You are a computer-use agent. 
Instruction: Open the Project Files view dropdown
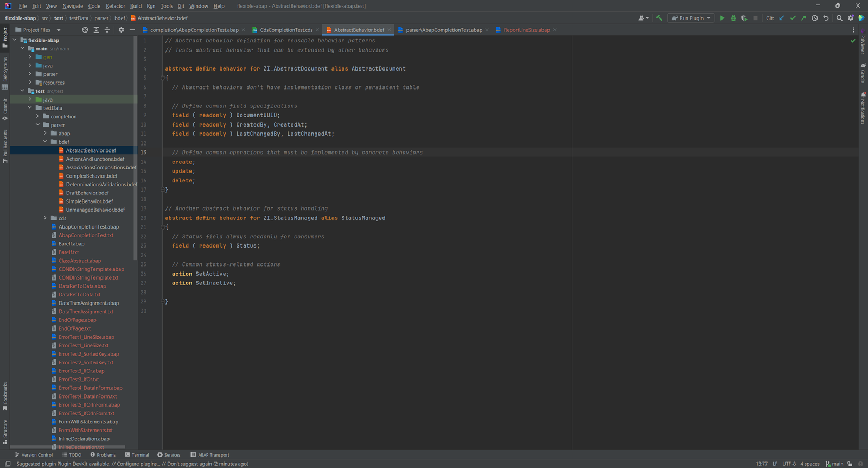tap(38, 30)
